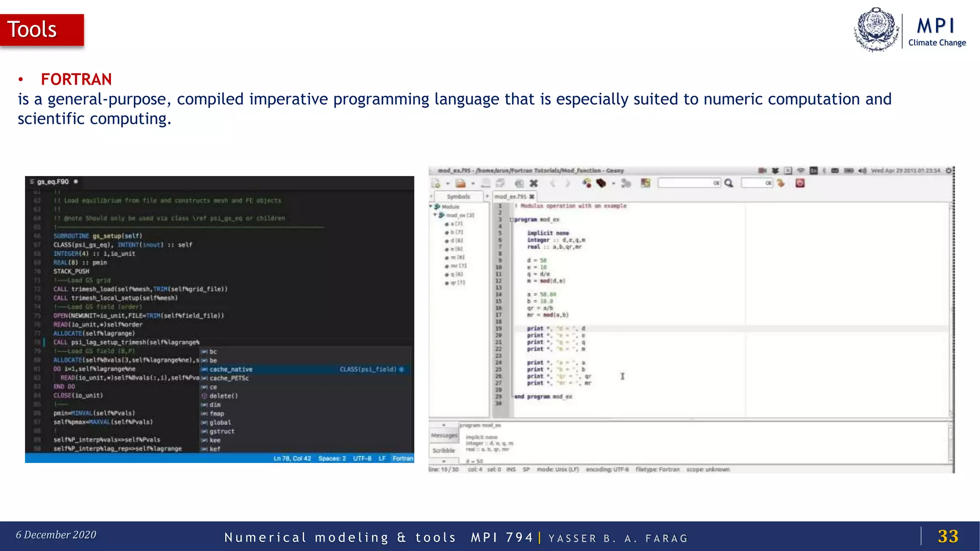Collapse the Module node in symbols tree
The image size is (980, 551).
click(x=431, y=207)
